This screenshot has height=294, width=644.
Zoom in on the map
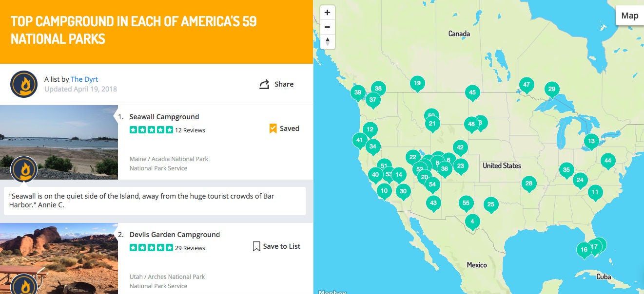328,12
